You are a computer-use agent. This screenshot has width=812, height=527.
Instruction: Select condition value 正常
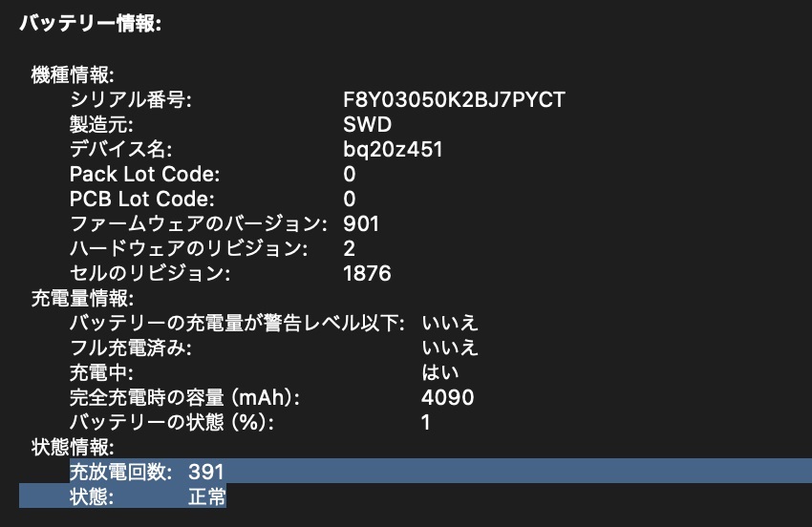(207, 496)
